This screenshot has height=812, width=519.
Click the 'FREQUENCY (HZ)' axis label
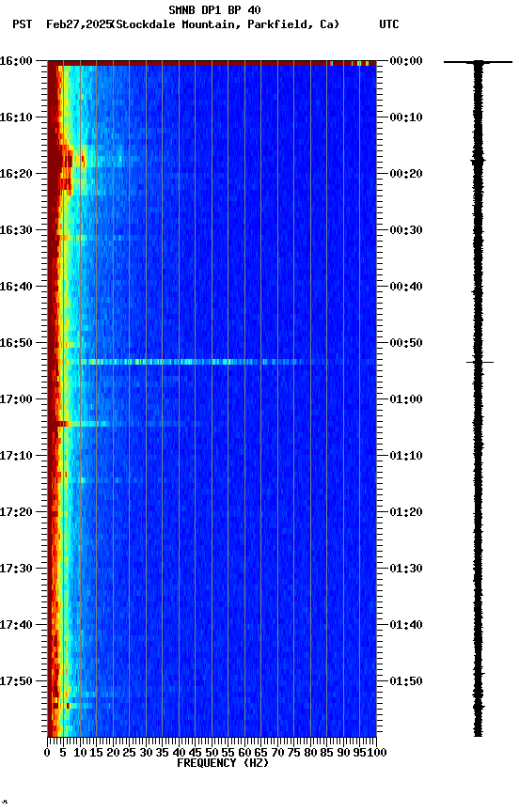(223, 763)
